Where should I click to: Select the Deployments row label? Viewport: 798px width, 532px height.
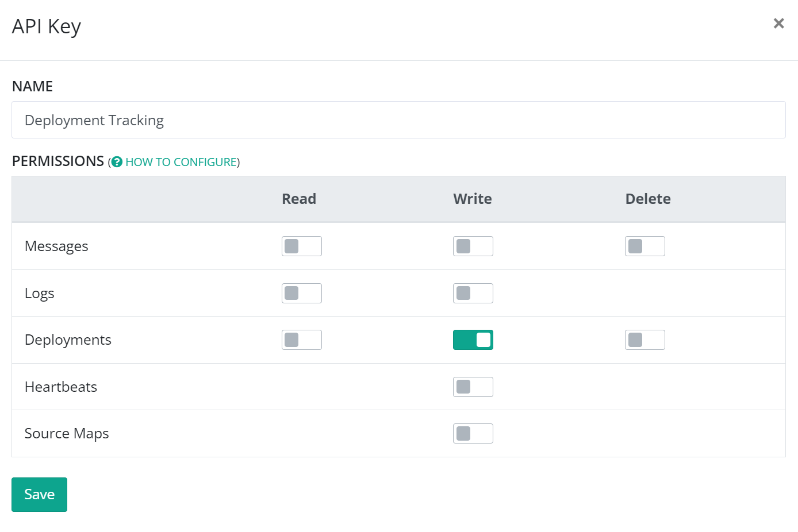(x=68, y=340)
